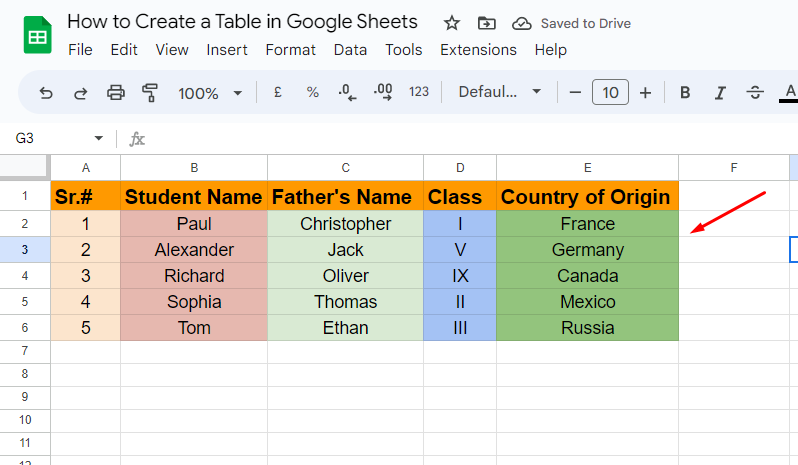
Task: Select the Class cell with IX
Action: (460, 276)
